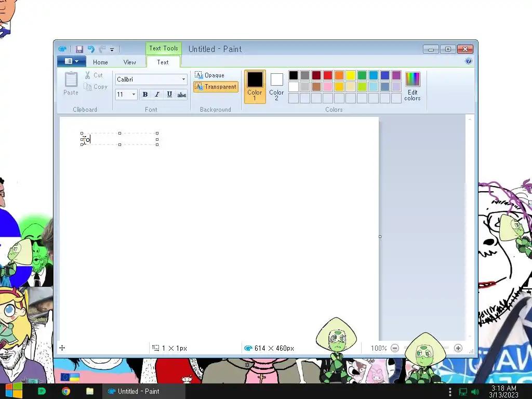The height and width of the screenshot is (399, 532).
Task: Pick the pink color swatch
Action: coord(328,87)
